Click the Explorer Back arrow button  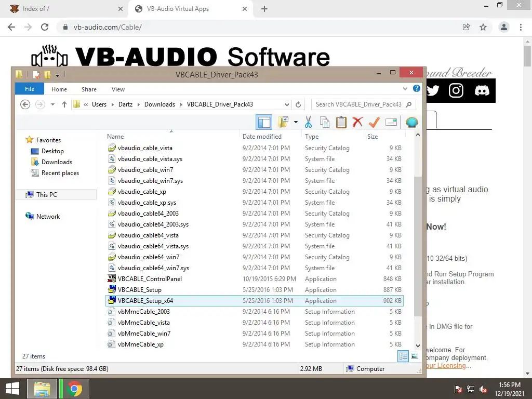(25, 104)
